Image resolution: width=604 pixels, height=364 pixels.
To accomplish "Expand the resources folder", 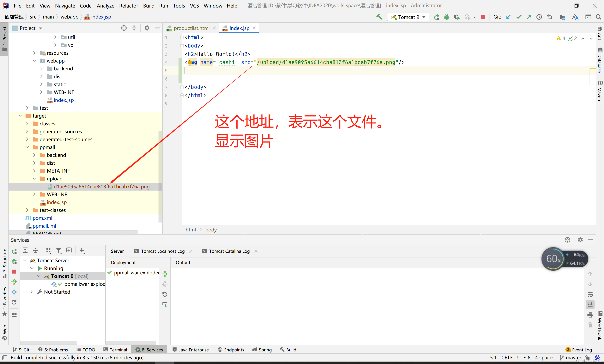I will [x=34, y=53].
